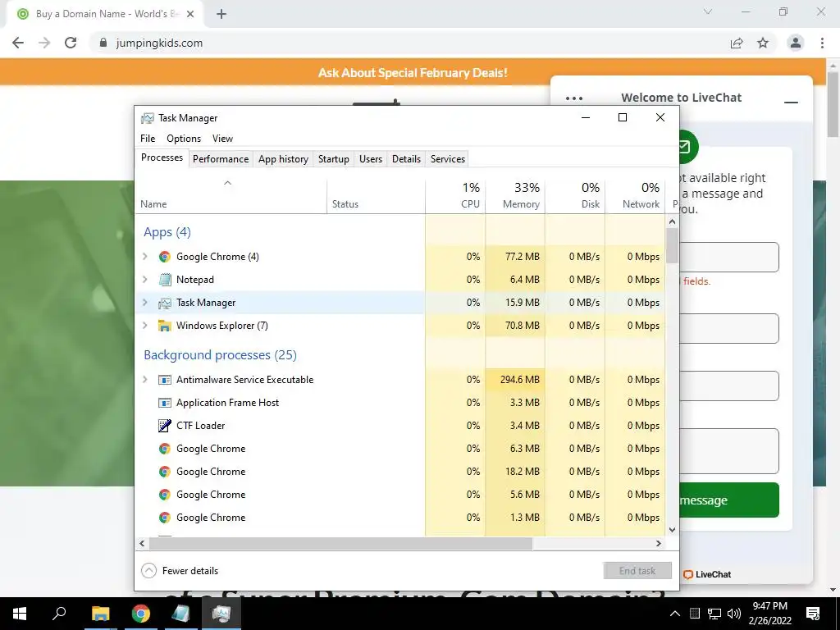
Task: Click Ask About Special February Deals banner
Action: (x=413, y=73)
